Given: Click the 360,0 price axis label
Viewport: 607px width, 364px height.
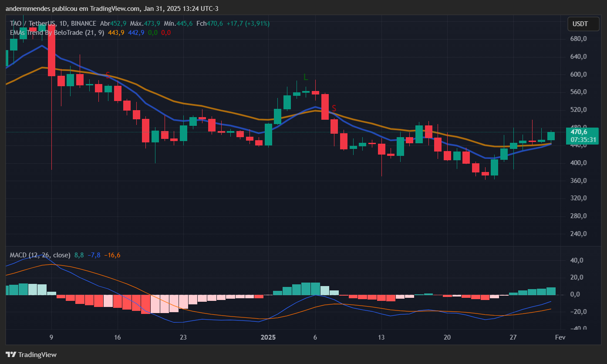Looking at the screenshot, I should (579, 181).
